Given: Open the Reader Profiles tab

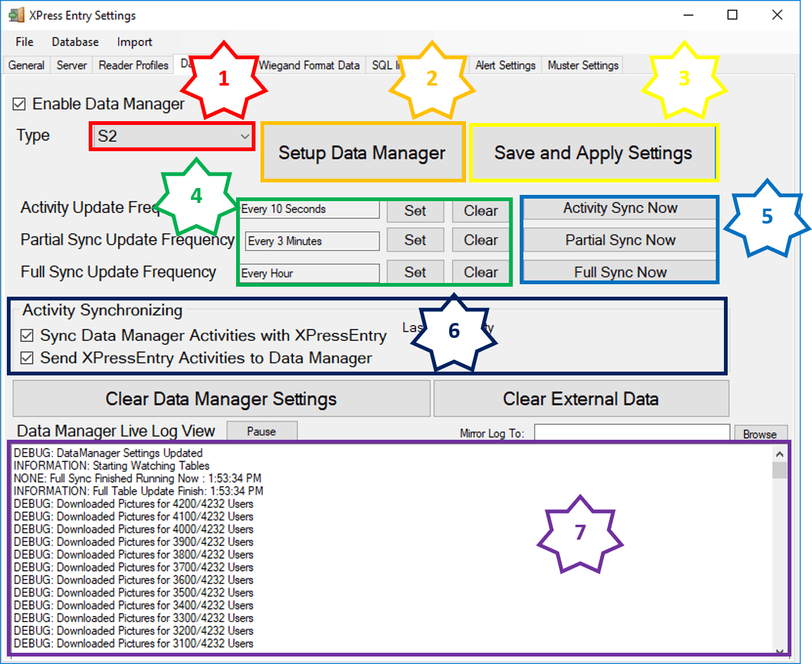Looking at the screenshot, I should (134, 65).
